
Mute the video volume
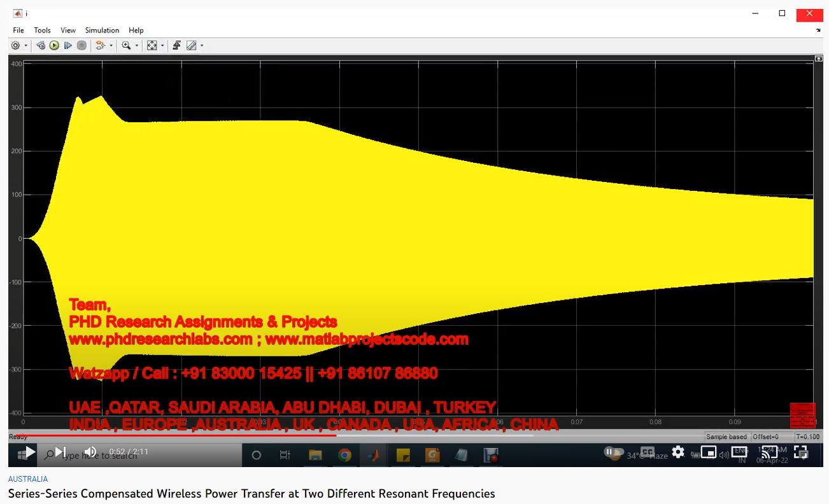(x=90, y=452)
